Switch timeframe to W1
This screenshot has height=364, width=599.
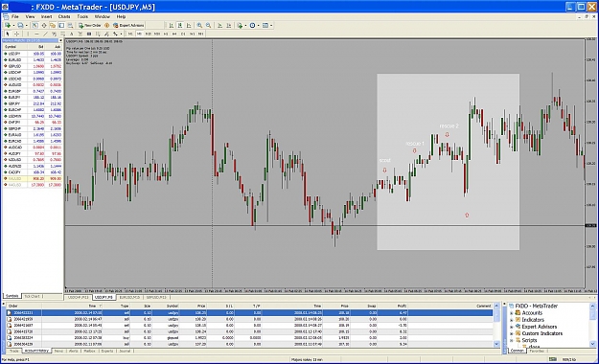tap(192, 34)
